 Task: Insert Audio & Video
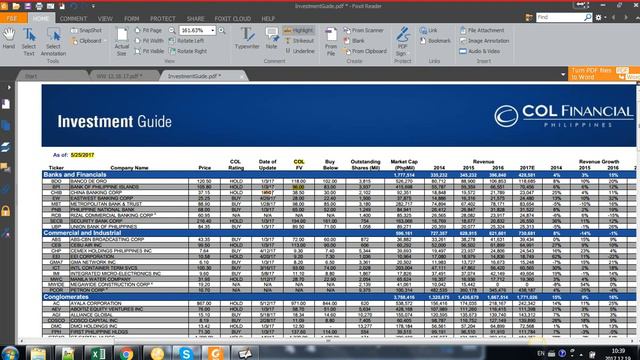click(480, 51)
